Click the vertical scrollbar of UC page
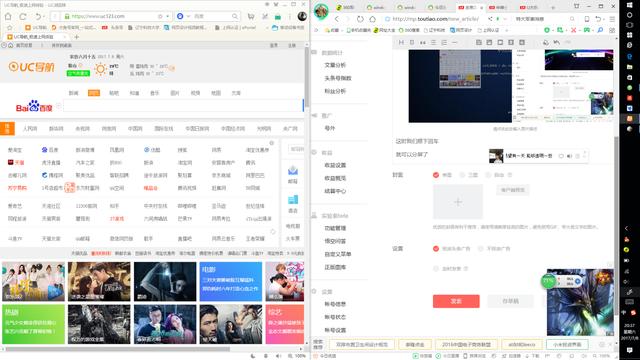The width and height of the screenshot is (640, 360). [x=307, y=76]
